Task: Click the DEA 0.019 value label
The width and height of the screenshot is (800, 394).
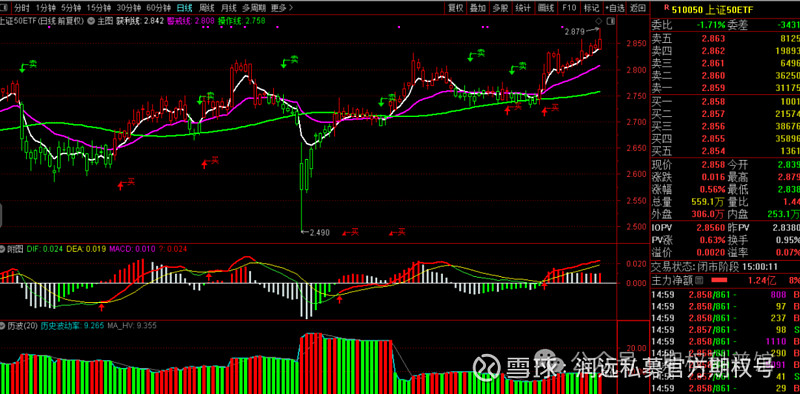Action: [x=85, y=249]
